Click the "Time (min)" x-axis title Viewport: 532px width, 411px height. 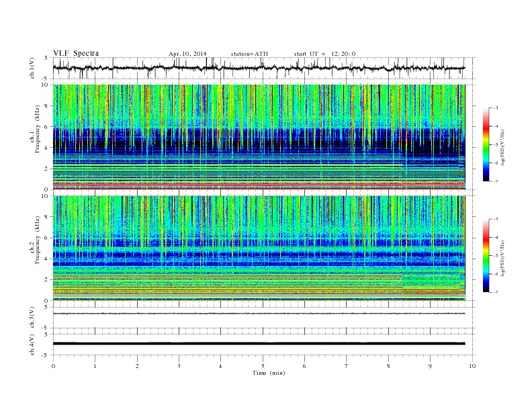pos(269,373)
